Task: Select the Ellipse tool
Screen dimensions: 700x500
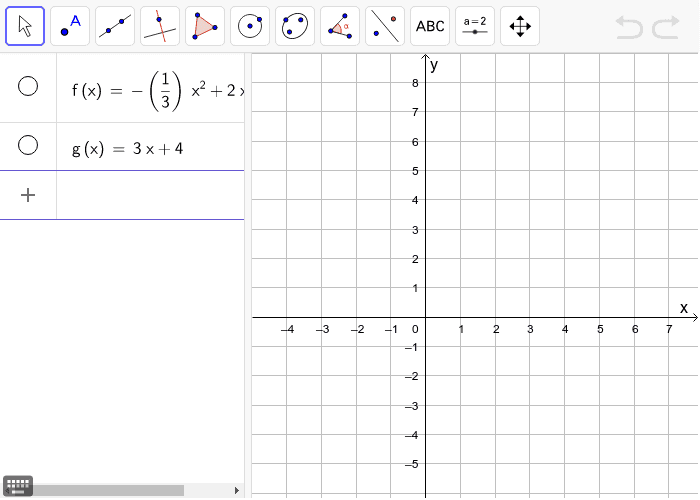Action: 295,26
